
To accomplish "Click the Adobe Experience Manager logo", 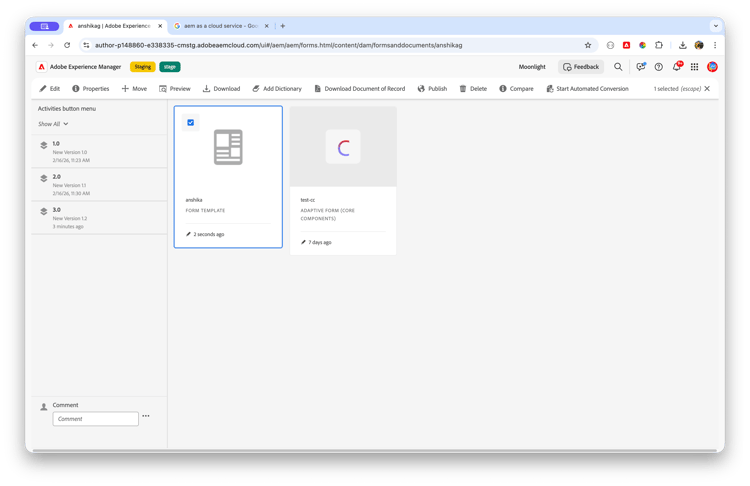I will (x=42, y=66).
